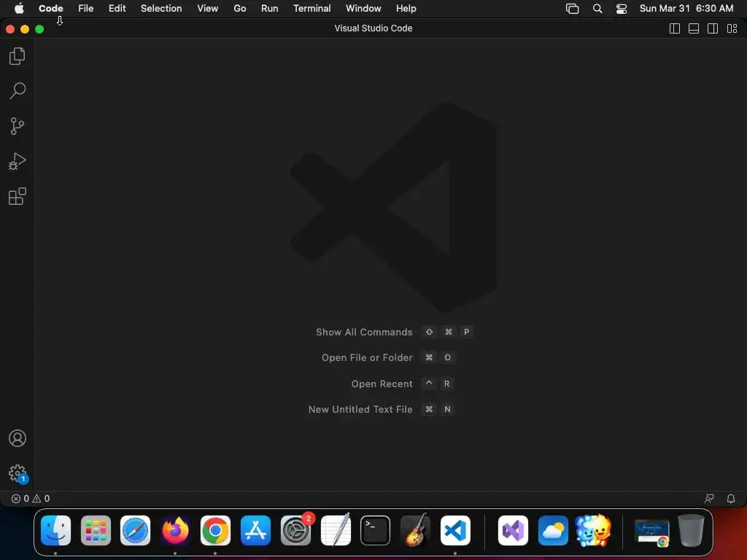Open the Manage gear icon
This screenshot has width=747, height=560.
(x=18, y=474)
